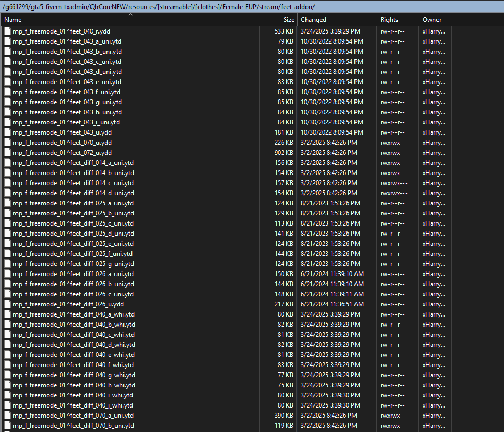Select file name mp_f_freemode_01^feet_diff_040_e_whi.ytd
Viewport: 504px width, 432px height.
tap(73, 355)
